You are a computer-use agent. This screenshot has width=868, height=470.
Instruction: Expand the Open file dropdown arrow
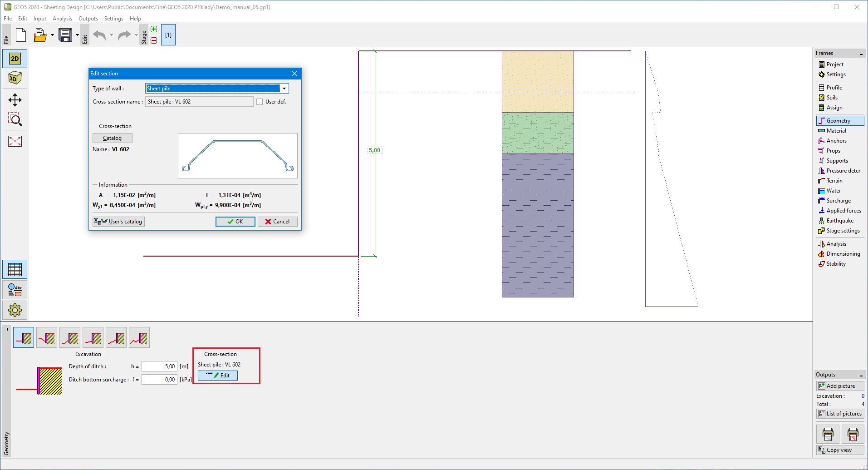tap(52, 35)
